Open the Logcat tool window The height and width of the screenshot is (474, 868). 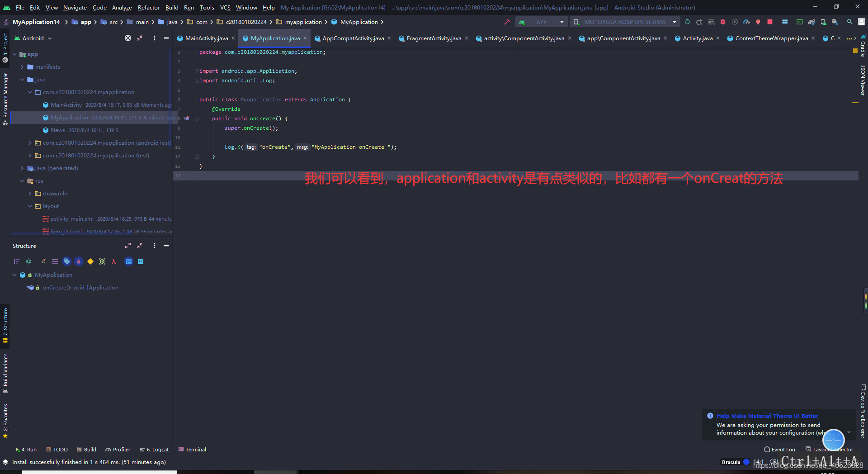pos(154,450)
